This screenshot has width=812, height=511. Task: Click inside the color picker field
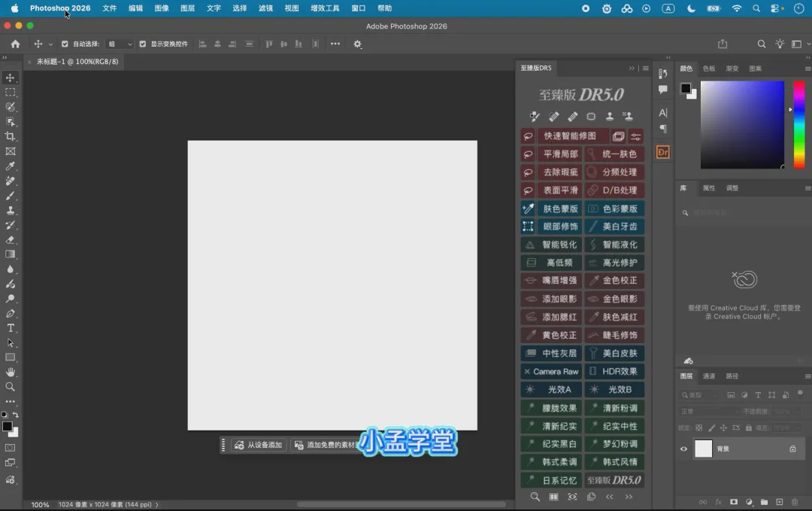(x=742, y=125)
